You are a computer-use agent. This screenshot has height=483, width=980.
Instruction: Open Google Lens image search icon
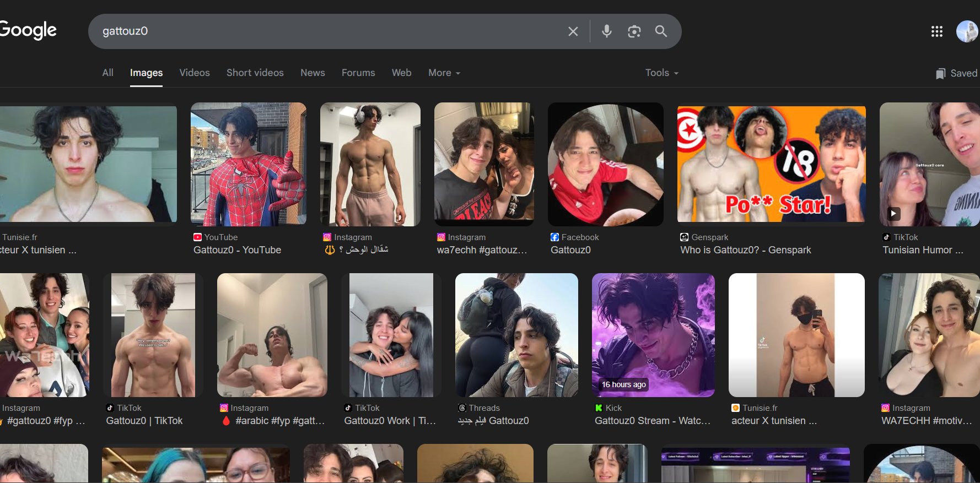(x=634, y=31)
